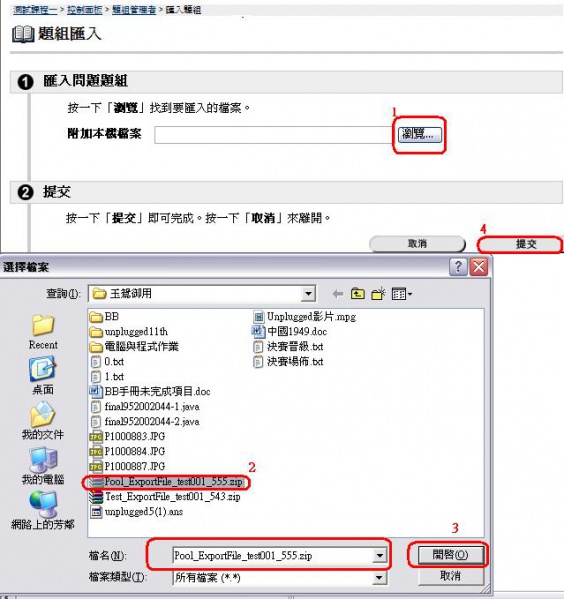This screenshot has height=599, width=564.
Task: Expand the 檔名 filename dropdown arrow
Action: pos(379,555)
